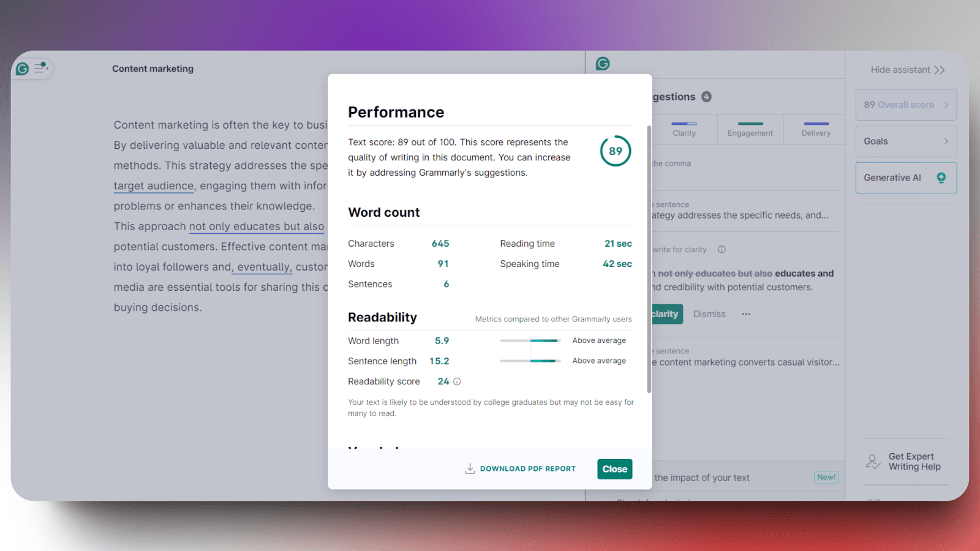The image size is (980, 551).
Task: Expand the 89 Overall score panel
Action: (906, 105)
